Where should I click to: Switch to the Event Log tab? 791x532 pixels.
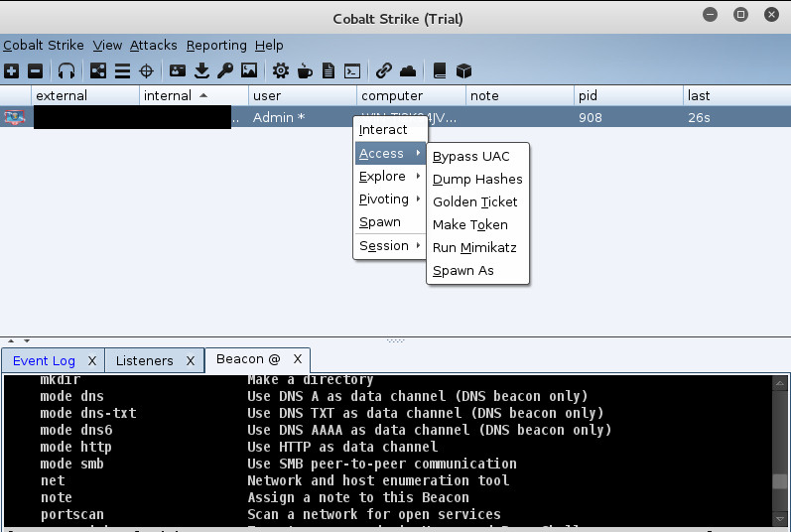point(44,360)
